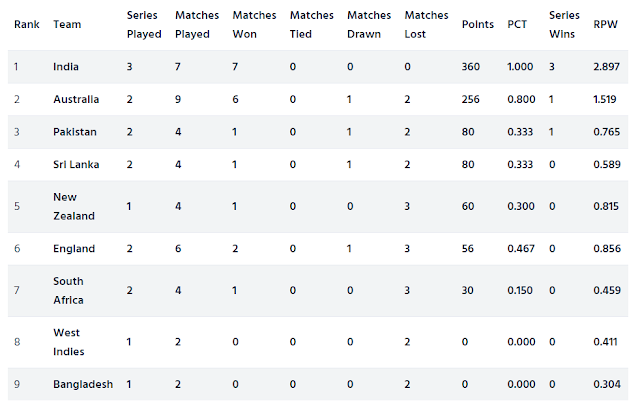Image resolution: width=640 pixels, height=416 pixels.
Task: Click the Matches Drawn column header
Action: [x=369, y=24]
